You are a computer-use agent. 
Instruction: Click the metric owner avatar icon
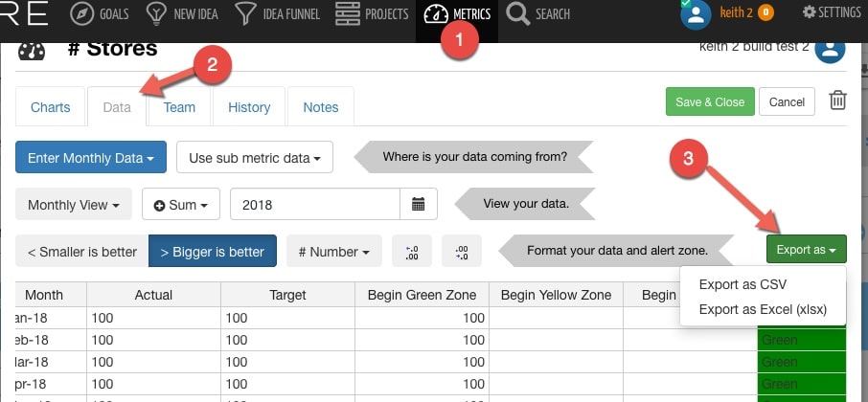coord(830,49)
